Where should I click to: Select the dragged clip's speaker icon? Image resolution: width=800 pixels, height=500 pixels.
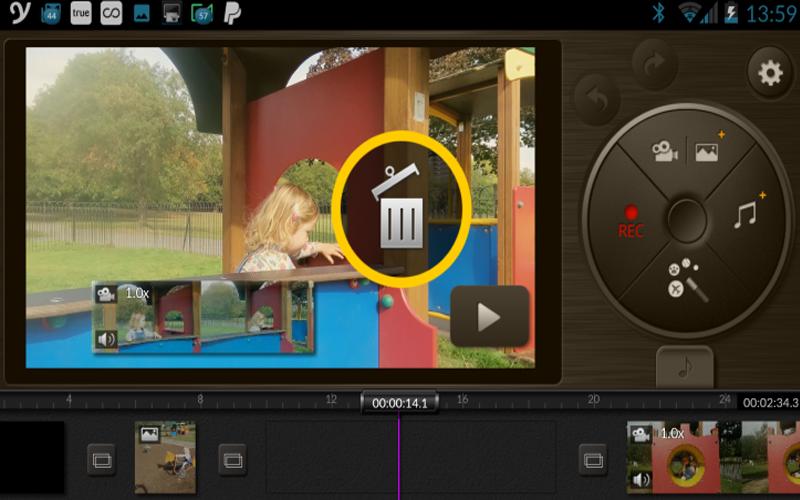[106, 339]
